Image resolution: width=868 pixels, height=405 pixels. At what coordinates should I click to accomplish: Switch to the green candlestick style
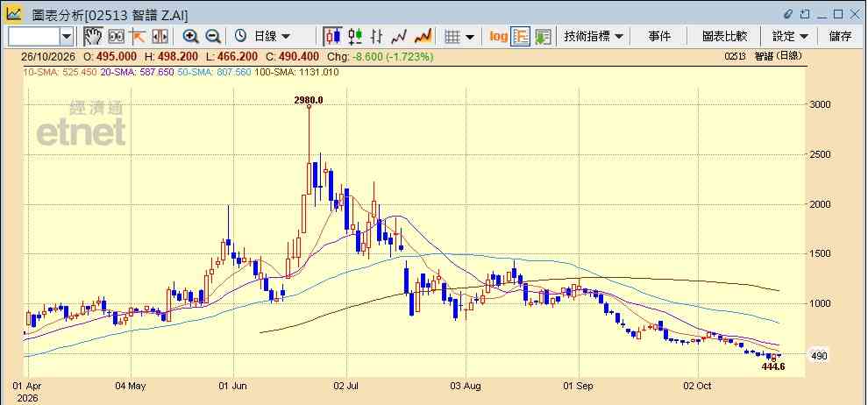(355, 37)
